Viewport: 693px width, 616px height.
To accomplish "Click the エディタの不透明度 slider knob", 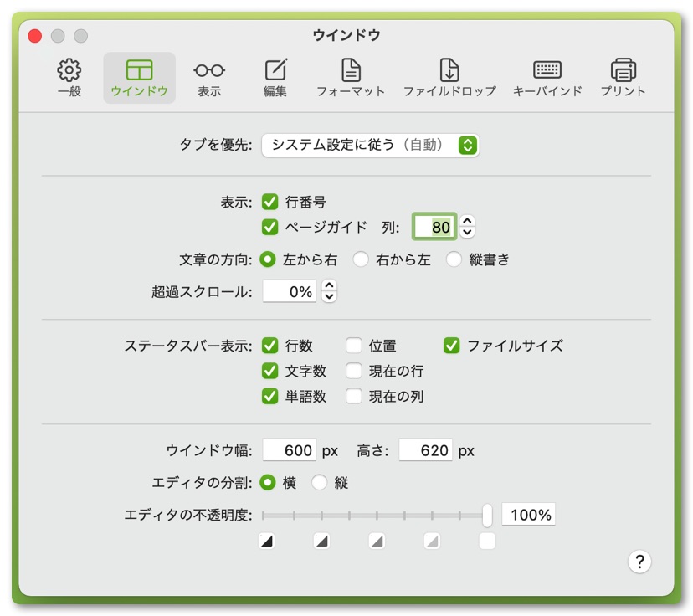I will click(x=487, y=515).
